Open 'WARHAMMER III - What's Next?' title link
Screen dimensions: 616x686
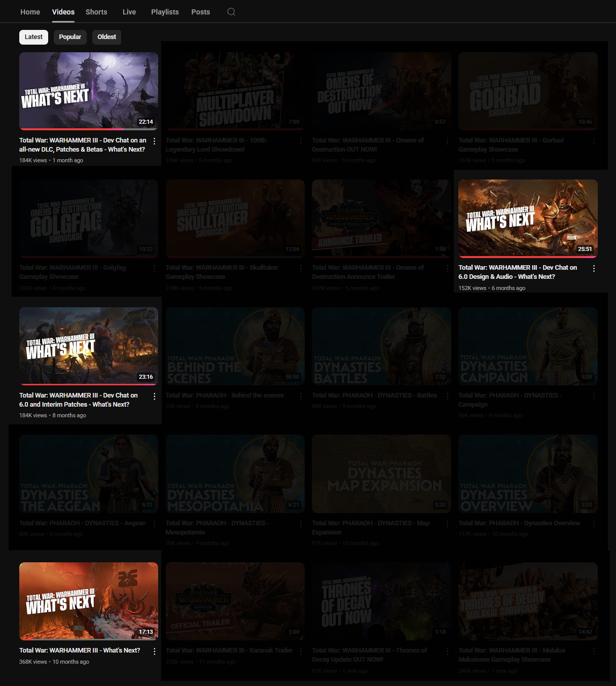(x=80, y=651)
